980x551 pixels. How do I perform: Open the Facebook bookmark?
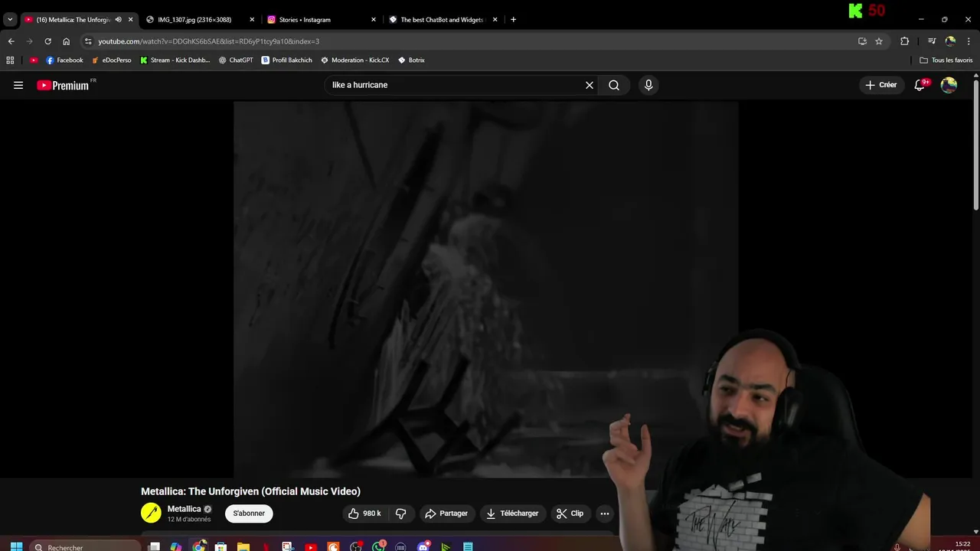coord(64,60)
